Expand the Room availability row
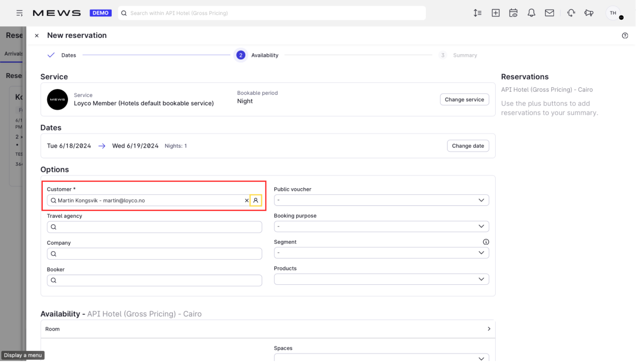636x364 pixels. [x=268, y=329]
